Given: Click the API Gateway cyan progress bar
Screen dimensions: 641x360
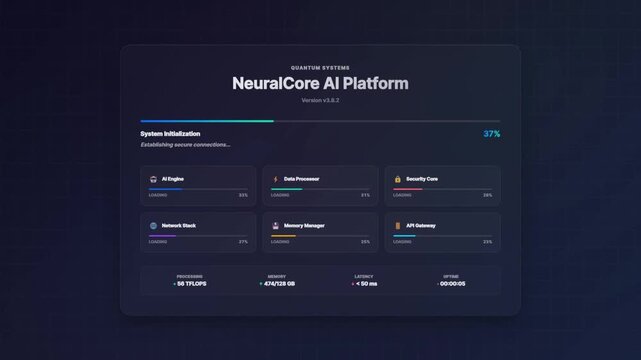Looking at the screenshot, I should [x=442, y=236].
